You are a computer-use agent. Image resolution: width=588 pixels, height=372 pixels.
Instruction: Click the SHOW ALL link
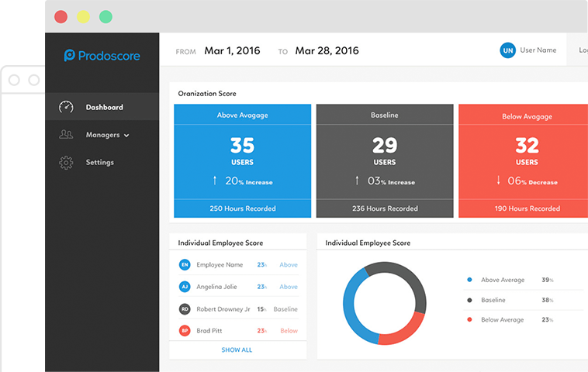pos(237,350)
